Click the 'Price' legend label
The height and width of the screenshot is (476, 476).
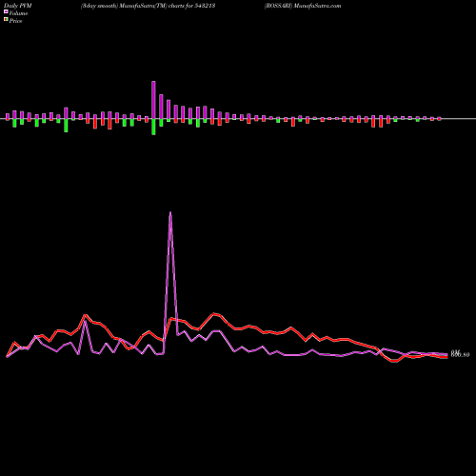point(15,21)
